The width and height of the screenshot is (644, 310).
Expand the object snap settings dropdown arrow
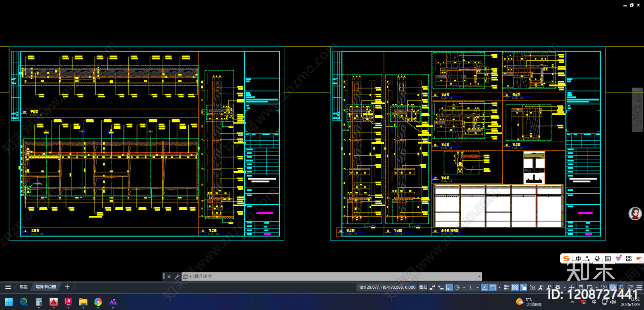500,287
